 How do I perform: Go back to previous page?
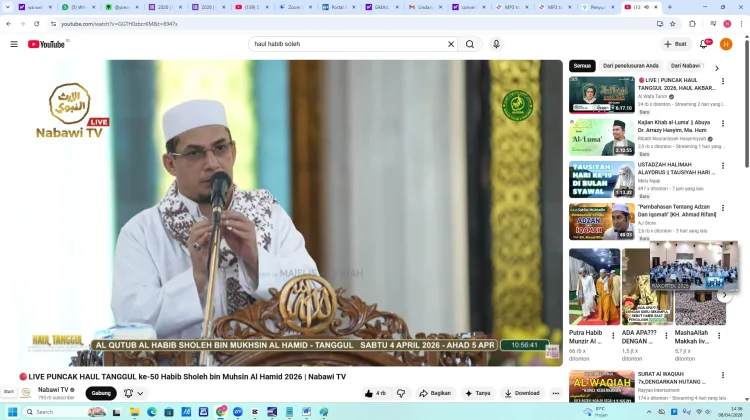[9, 23]
